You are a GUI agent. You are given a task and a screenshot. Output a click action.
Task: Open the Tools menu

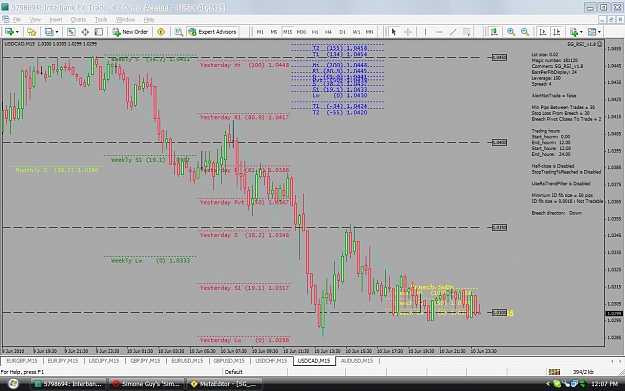click(101, 20)
